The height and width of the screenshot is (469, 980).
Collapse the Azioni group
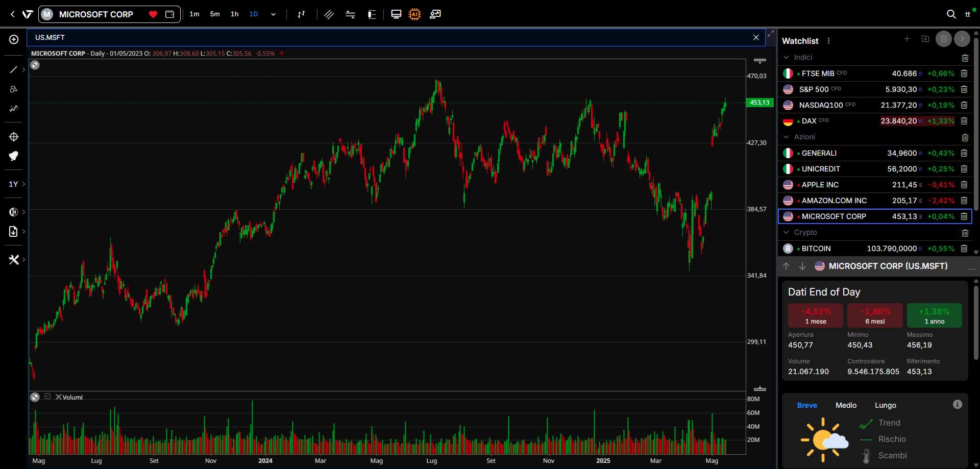(x=786, y=137)
